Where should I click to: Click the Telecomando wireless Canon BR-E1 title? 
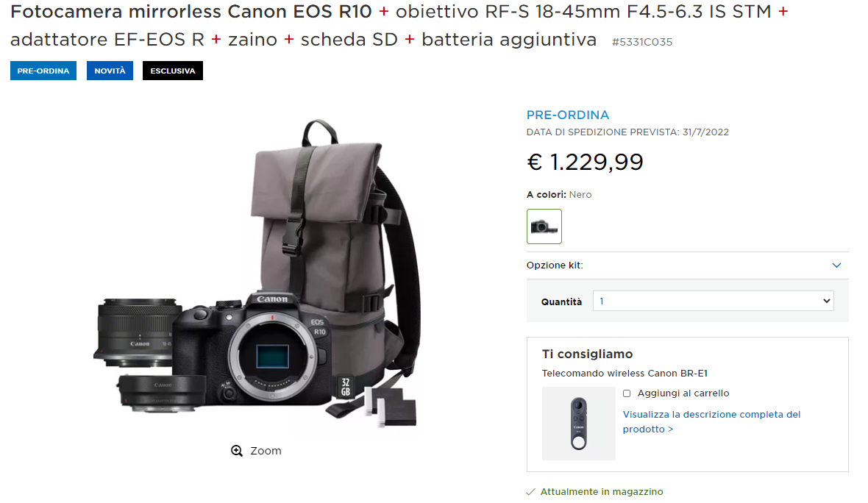(x=625, y=374)
